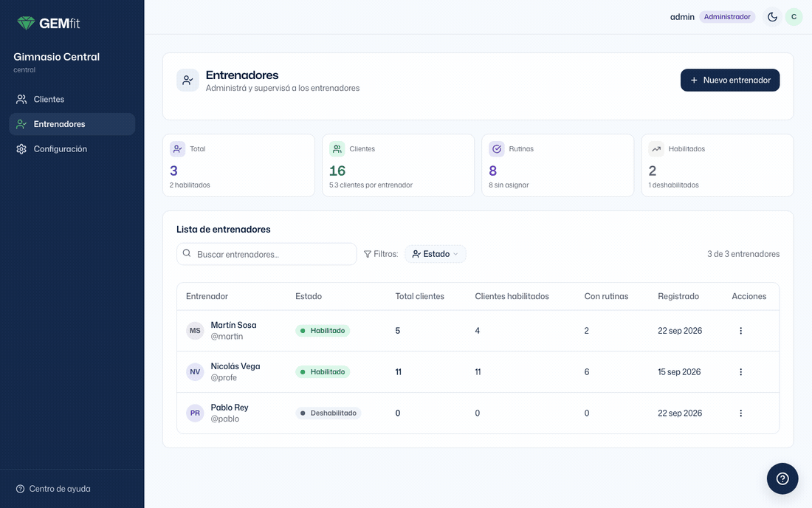Image resolution: width=812 pixels, height=508 pixels.
Task: Click the Rutinas card check icon
Action: pos(497,149)
